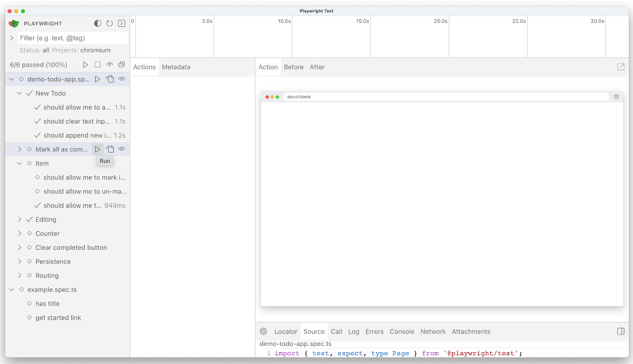Click the about:blank address bar
The width and height of the screenshot is (633, 364).
click(x=446, y=97)
